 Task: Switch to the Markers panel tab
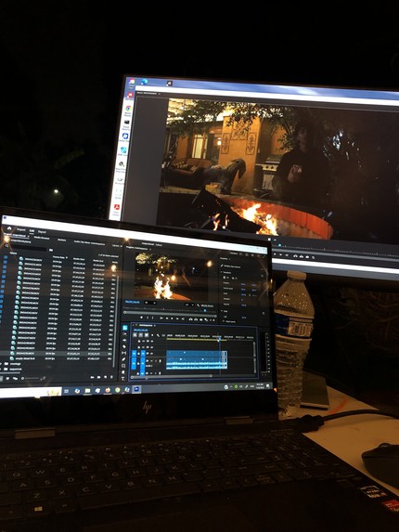(x=62, y=240)
